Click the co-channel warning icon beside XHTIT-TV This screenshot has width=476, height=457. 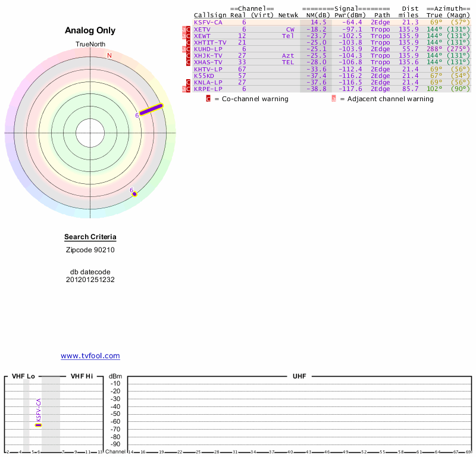[x=189, y=42]
